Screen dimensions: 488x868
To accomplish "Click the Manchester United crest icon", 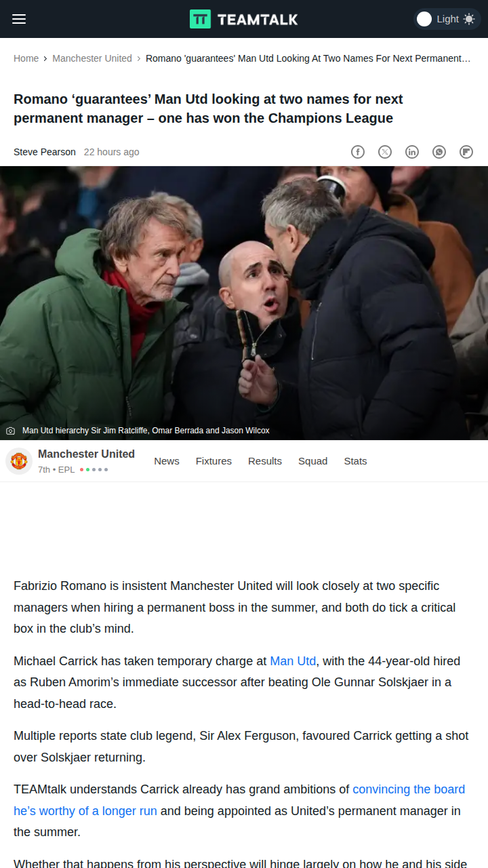I will [x=19, y=461].
